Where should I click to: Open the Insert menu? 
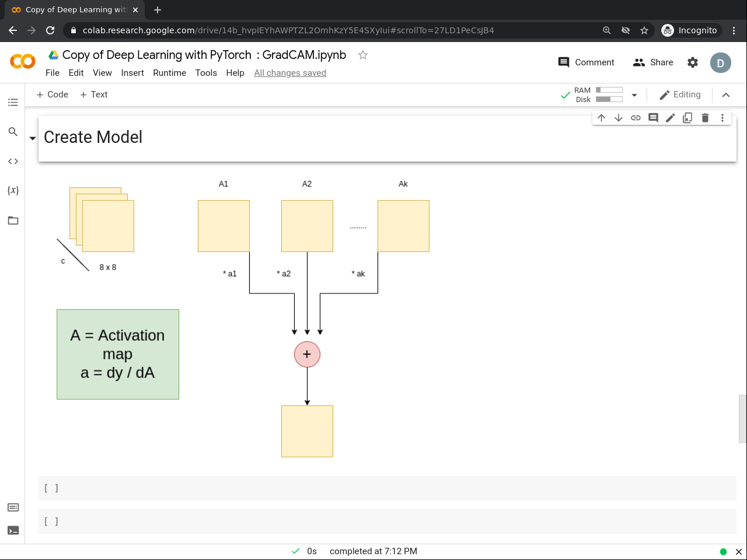coord(132,73)
